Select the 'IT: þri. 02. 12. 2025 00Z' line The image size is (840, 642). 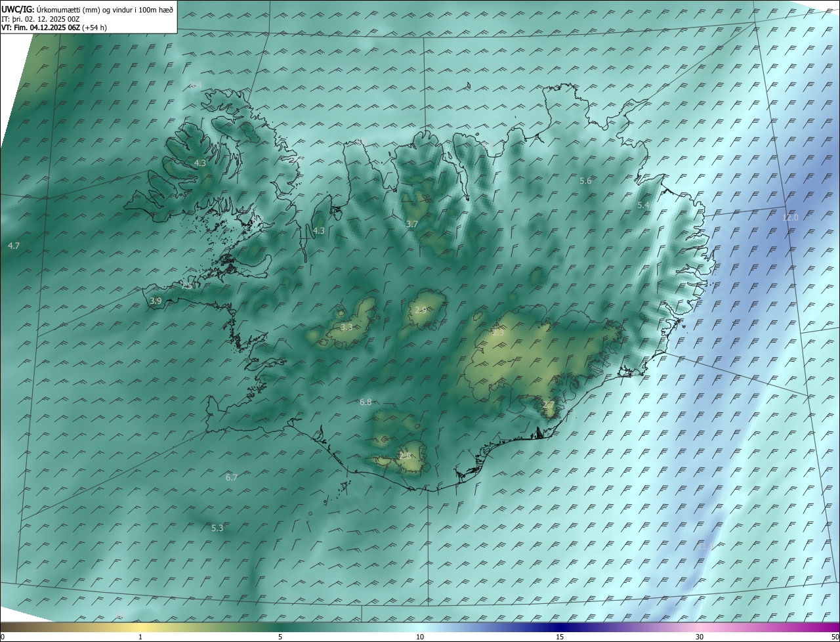click(41, 19)
